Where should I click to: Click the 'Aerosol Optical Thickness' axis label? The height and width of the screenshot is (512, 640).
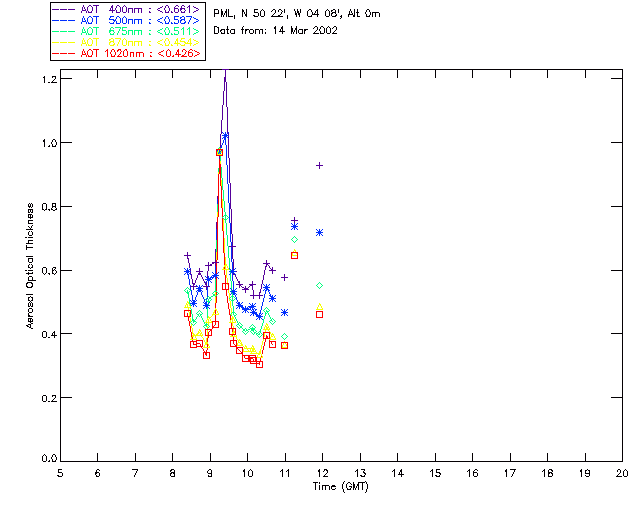pyautogui.click(x=30, y=266)
